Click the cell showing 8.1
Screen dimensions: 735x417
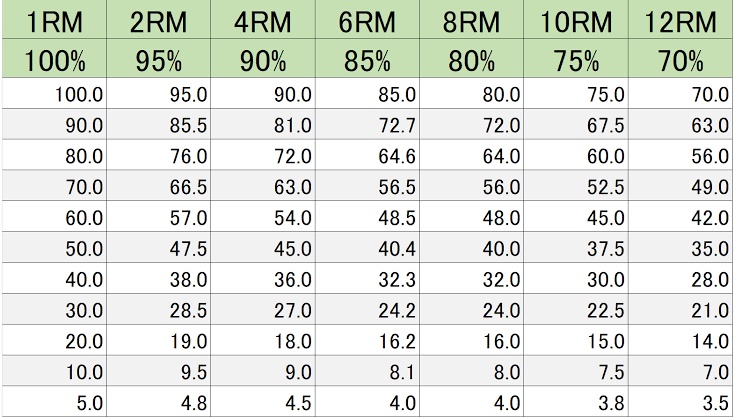368,372
